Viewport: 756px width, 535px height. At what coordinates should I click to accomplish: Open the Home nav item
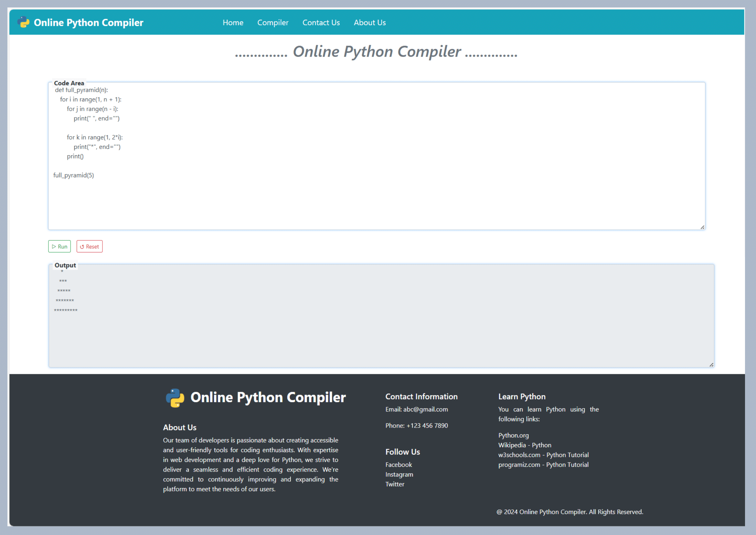233,22
